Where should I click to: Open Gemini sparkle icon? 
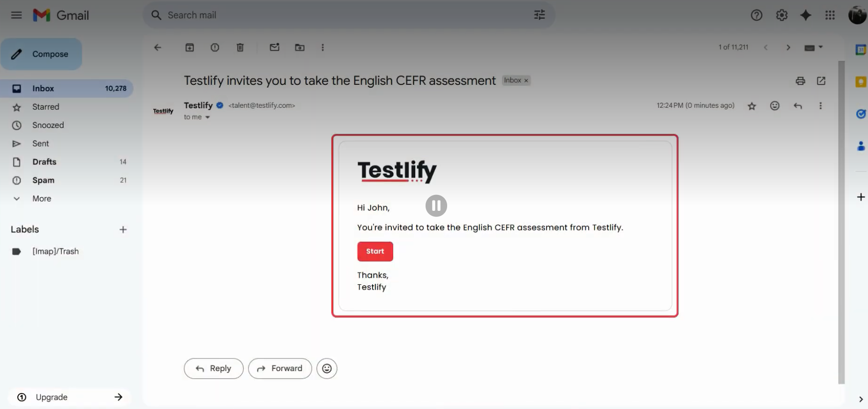tap(806, 15)
